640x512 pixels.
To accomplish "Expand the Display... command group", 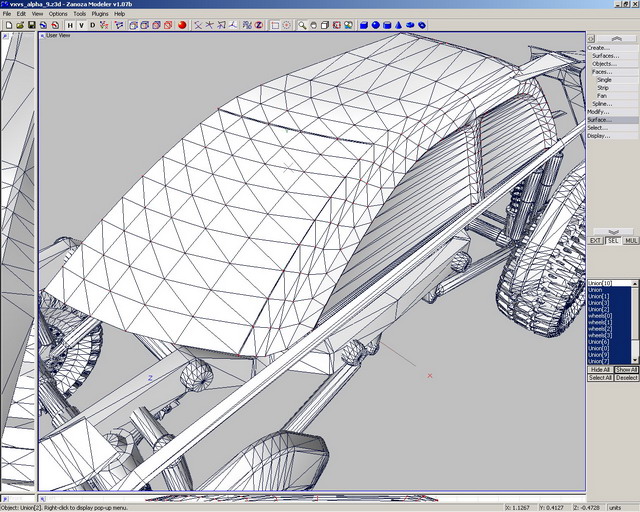I will pos(598,135).
